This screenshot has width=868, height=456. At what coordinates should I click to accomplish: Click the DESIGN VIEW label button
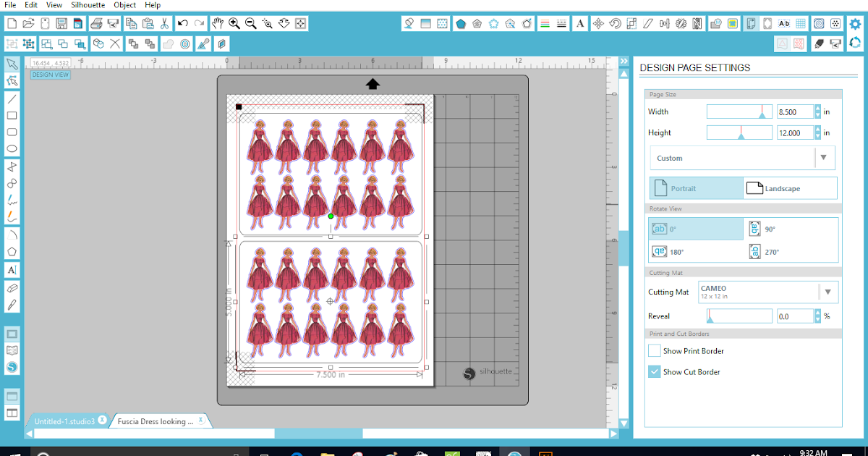click(x=51, y=75)
